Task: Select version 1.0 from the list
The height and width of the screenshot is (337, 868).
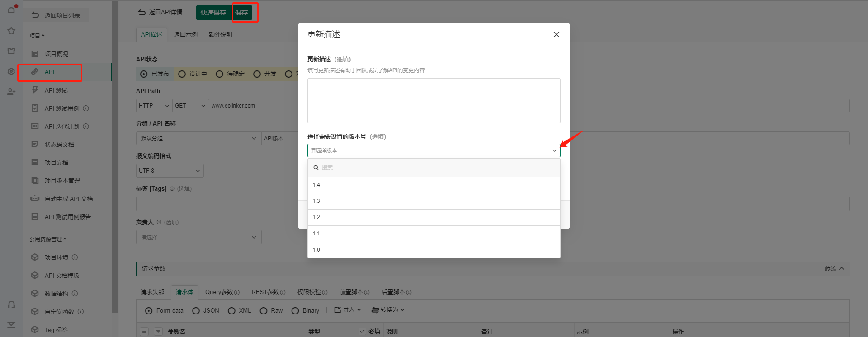Action: (x=434, y=250)
